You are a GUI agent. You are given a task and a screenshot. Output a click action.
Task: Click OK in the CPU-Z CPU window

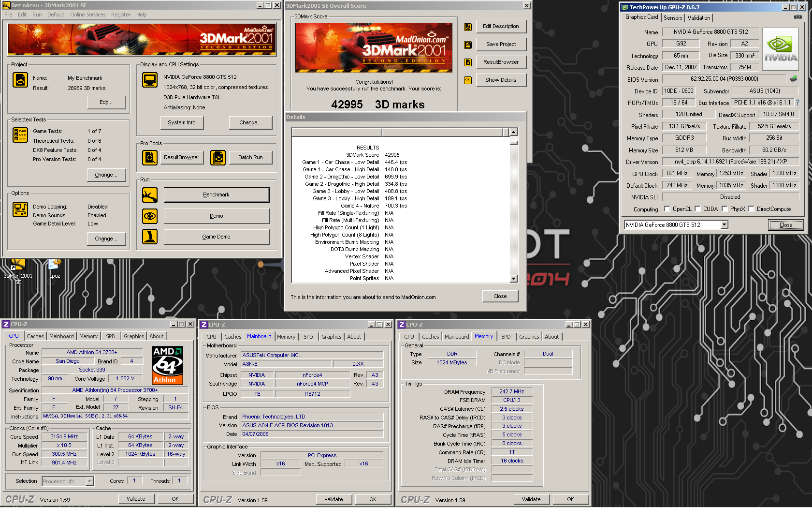(x=175, y=499)
